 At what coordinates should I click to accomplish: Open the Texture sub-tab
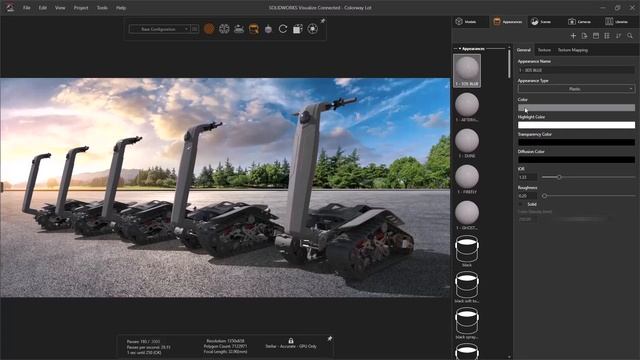coord(544,50)
